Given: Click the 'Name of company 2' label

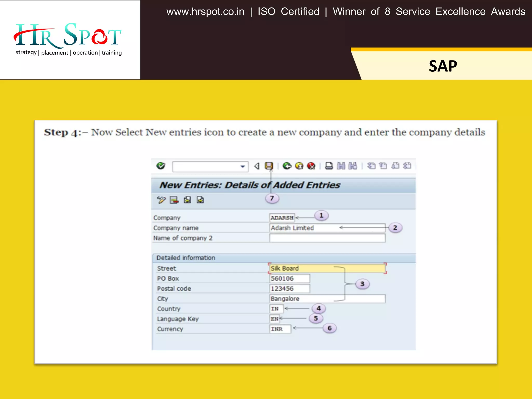Looking at the screenshot, I should (x=183, y=238).
